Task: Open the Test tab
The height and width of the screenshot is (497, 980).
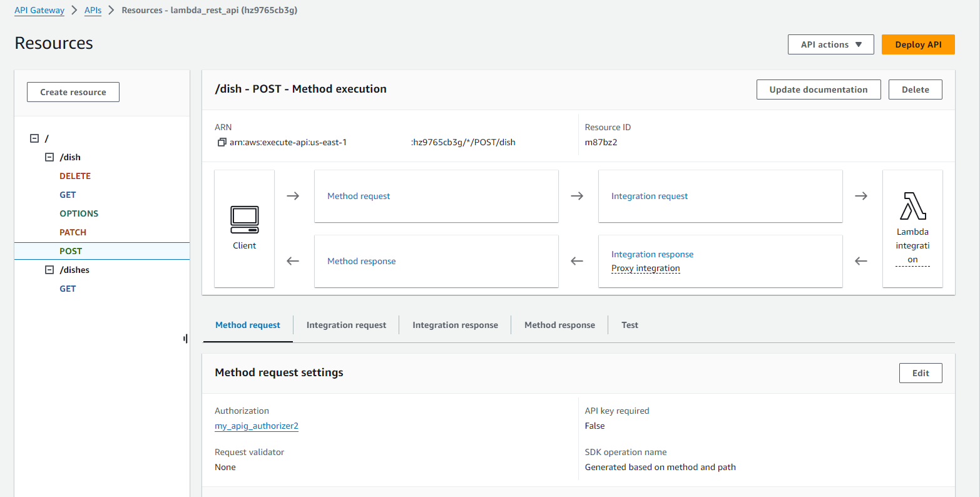Action: pos(630,325)
